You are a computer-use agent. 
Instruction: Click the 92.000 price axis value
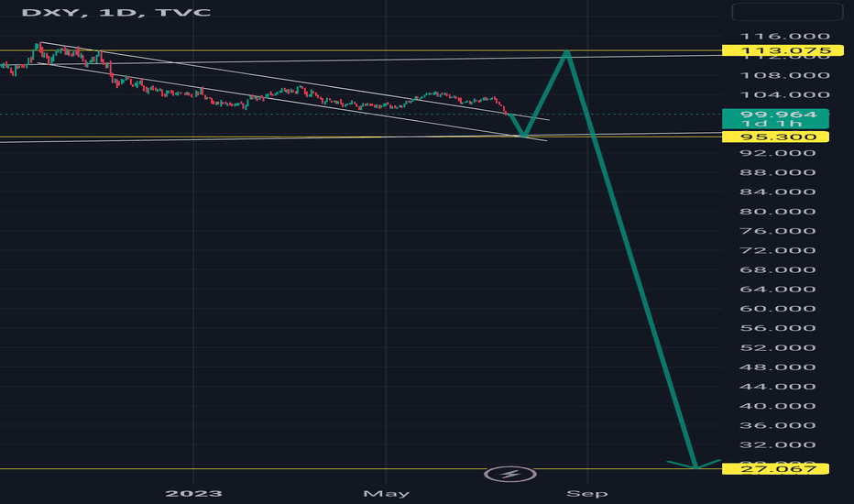coord(778,153)
